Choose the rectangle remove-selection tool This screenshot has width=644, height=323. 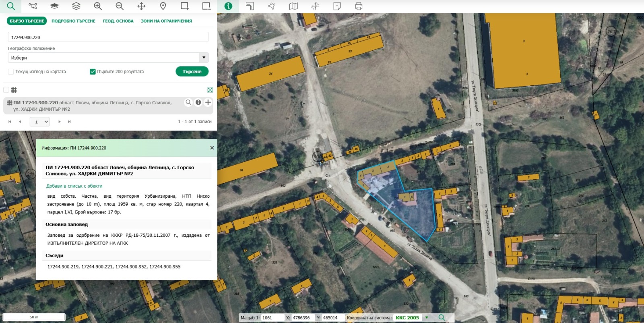click(x=206, y=6)
